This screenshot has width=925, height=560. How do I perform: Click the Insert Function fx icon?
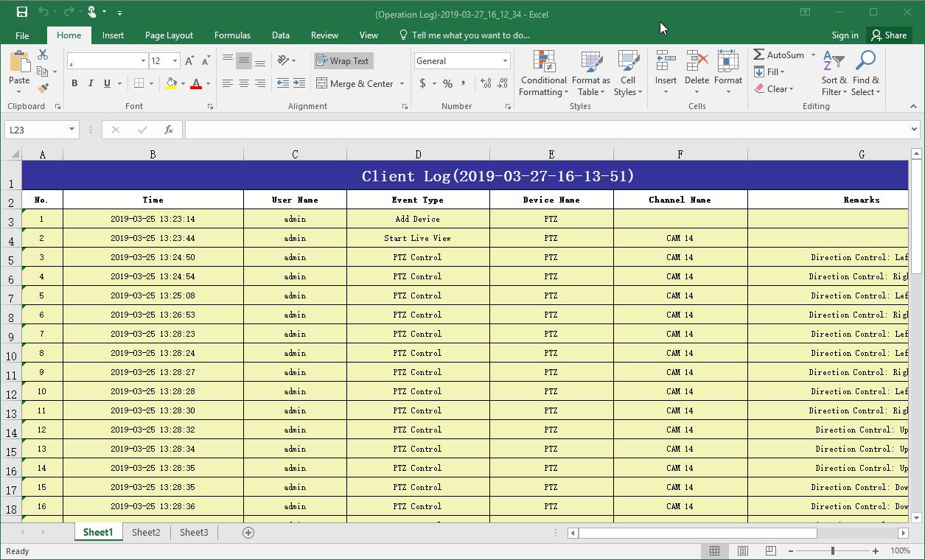pos(168,129)
